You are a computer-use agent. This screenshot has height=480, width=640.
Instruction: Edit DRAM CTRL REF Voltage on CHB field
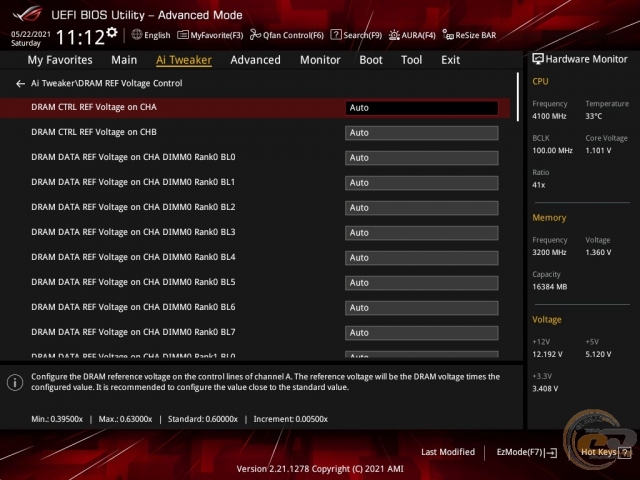tap(422, 133)
